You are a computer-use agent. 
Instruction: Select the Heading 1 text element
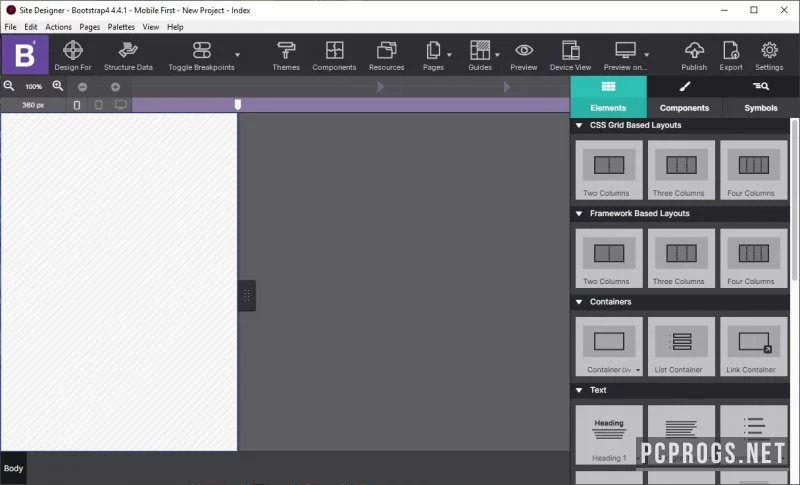(609, 435)
